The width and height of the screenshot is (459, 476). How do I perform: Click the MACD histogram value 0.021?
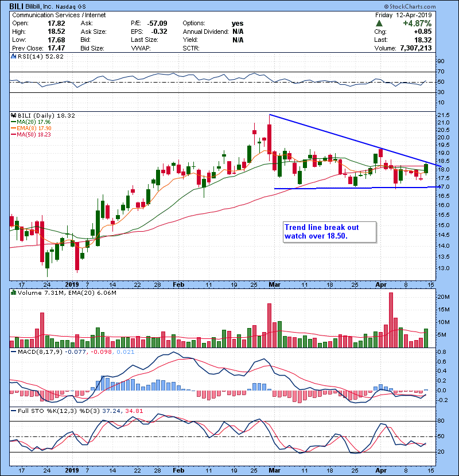click(125, 352)
